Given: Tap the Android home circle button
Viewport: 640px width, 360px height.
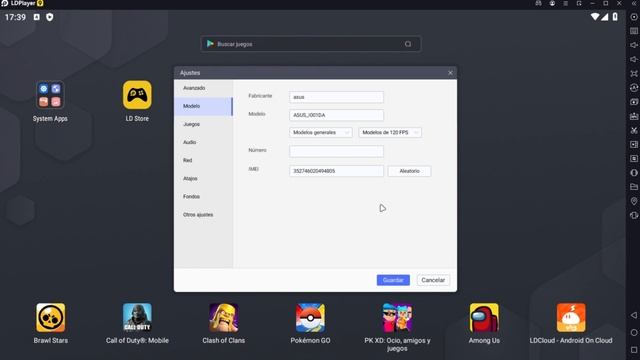Looking at the screenshot, I should 634,333.
